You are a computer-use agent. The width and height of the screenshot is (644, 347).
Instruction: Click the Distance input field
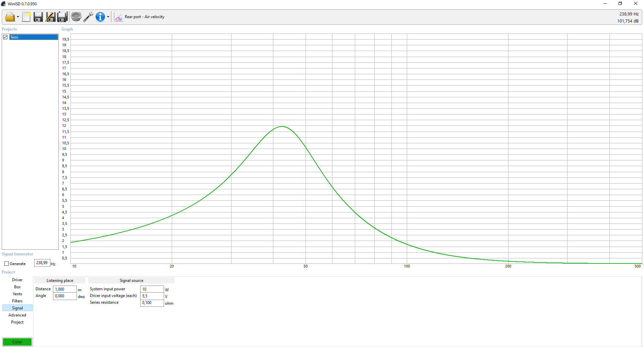65,289
